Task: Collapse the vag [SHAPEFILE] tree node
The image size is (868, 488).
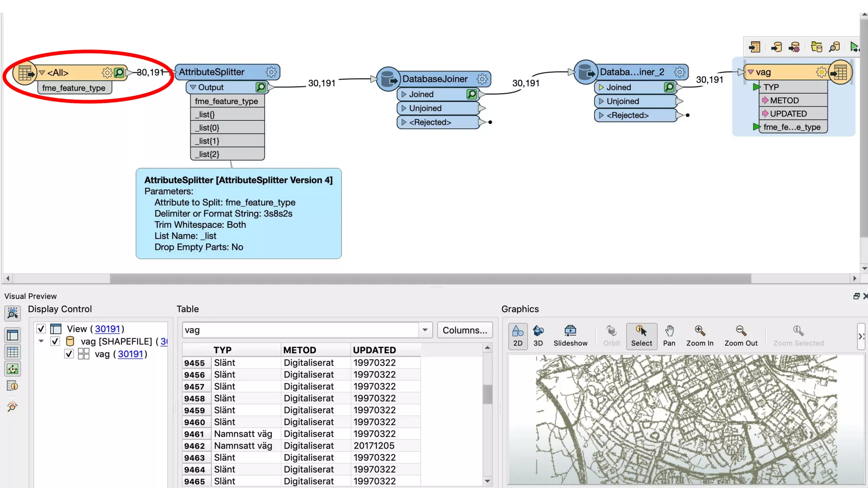Action: pos(41,341)
